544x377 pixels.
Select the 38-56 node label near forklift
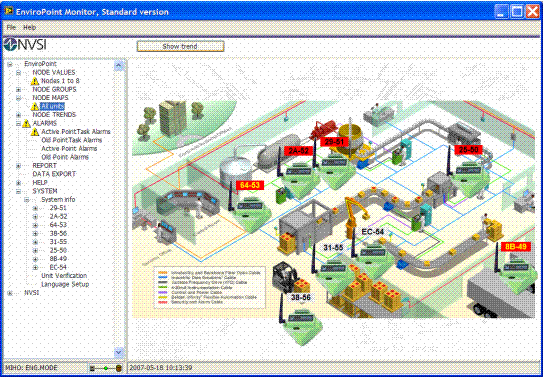pyautogui.click(x=300, y=297)
